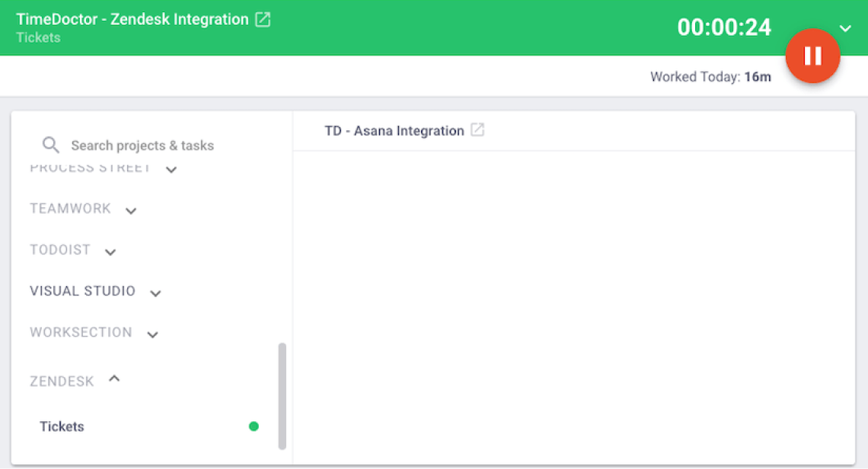Select the Tickets task under Zendesk
This screenshot has height=469, width=868.
tap(62, 426)
